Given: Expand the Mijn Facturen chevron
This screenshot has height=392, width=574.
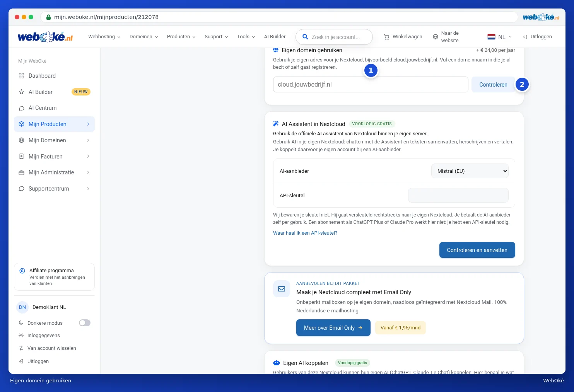Looking at the screenshot, I should [x=88, y=157].
